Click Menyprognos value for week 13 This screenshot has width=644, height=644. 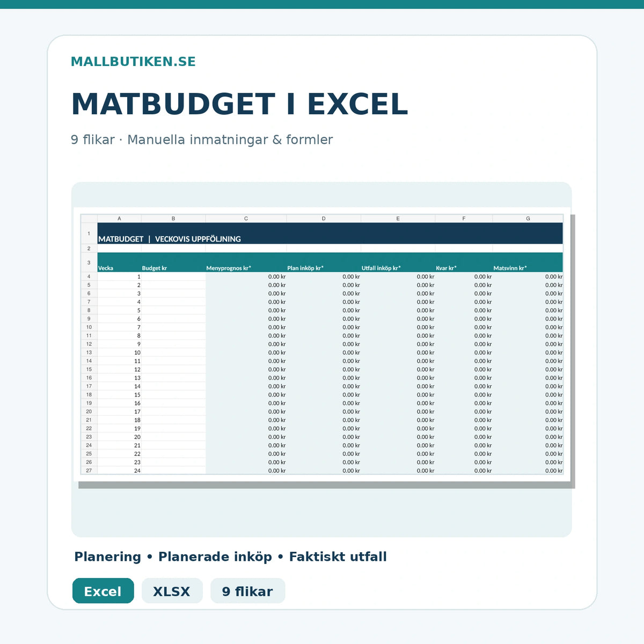click(246, 378)
